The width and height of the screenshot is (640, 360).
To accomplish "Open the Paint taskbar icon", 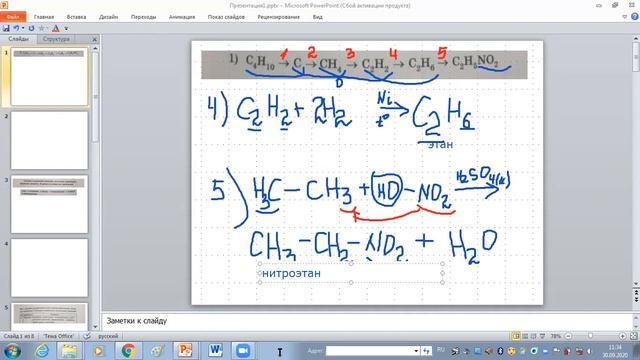I will (x=157, y=351).
